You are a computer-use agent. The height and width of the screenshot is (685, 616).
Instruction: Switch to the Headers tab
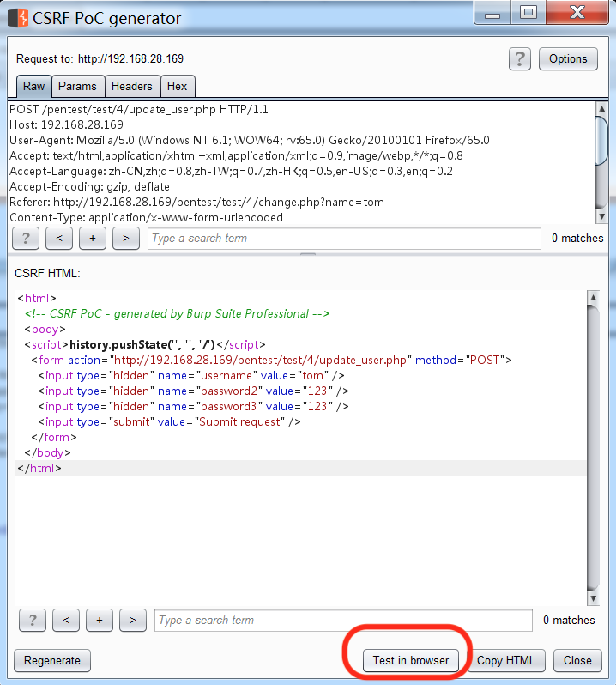coord(132,86)
